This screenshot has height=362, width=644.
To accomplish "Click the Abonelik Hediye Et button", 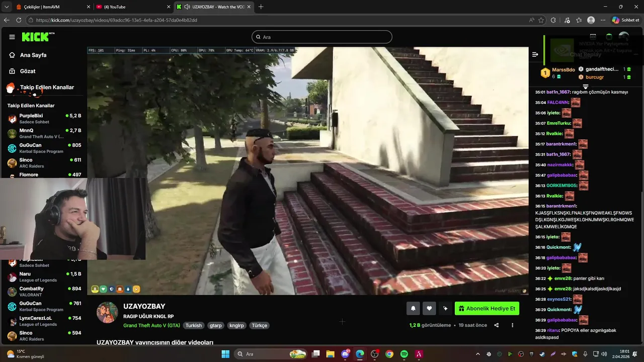I will (x=487, y=309).
